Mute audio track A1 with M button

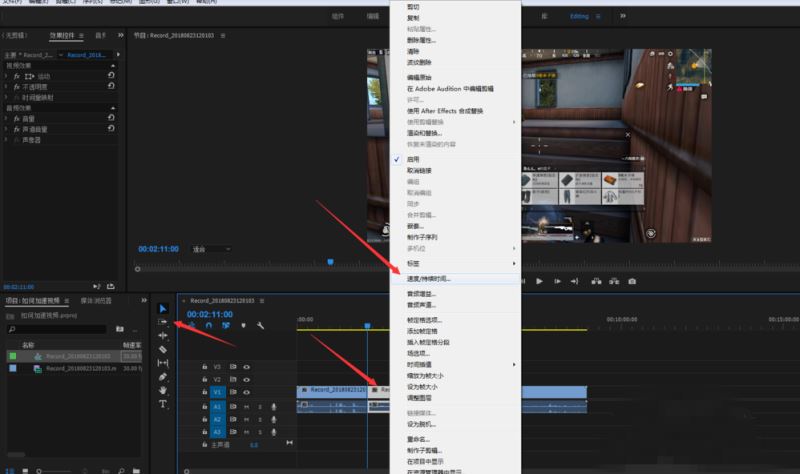[x=246, y=407]
